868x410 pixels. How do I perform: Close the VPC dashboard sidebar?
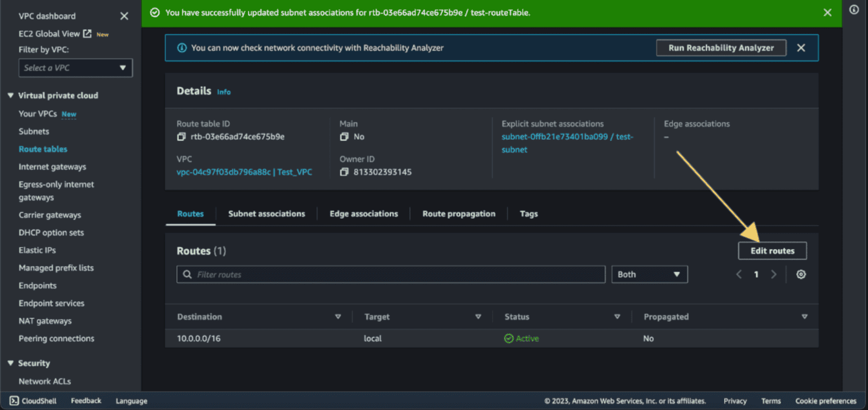124,16
